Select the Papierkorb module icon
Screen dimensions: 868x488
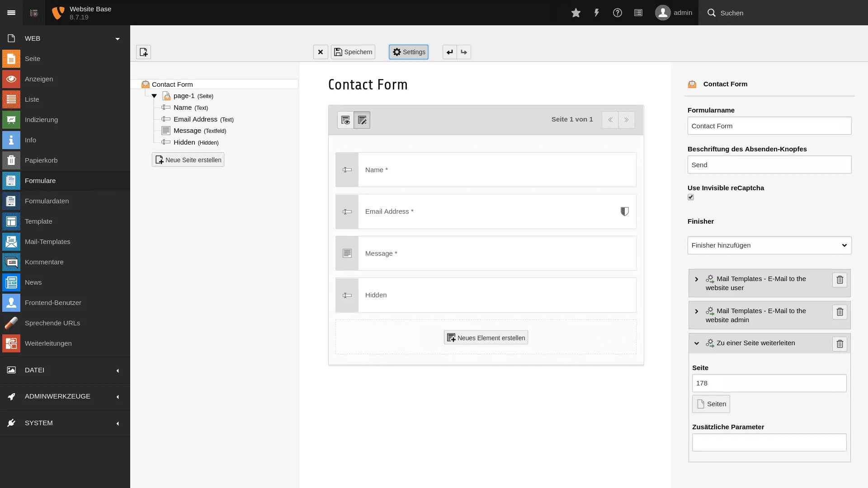(11, 160)
